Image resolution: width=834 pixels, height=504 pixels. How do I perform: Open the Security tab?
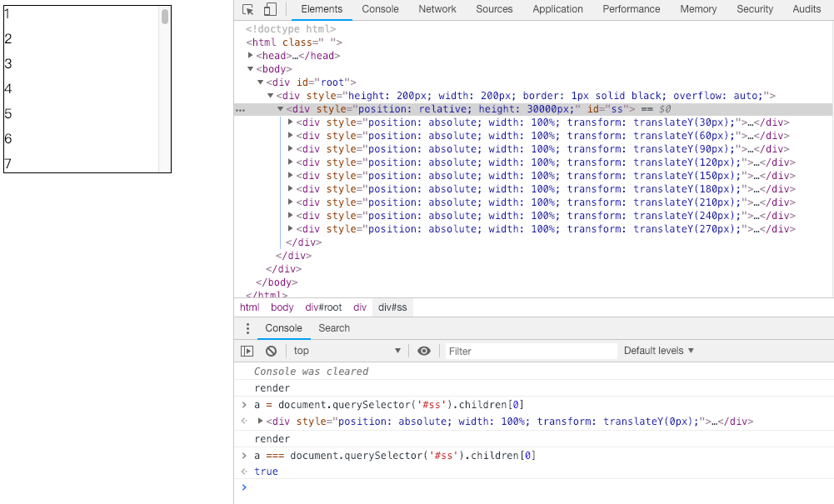tap(755, 9)
